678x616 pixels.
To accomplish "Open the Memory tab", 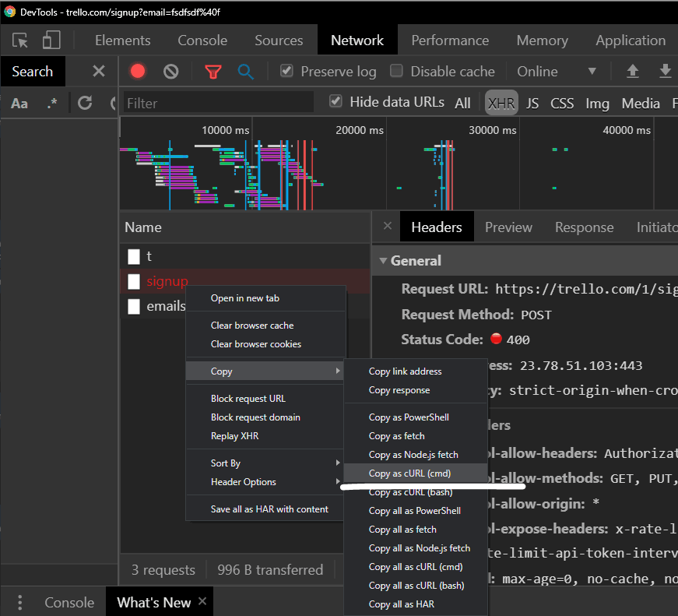I will coord(543,40).
